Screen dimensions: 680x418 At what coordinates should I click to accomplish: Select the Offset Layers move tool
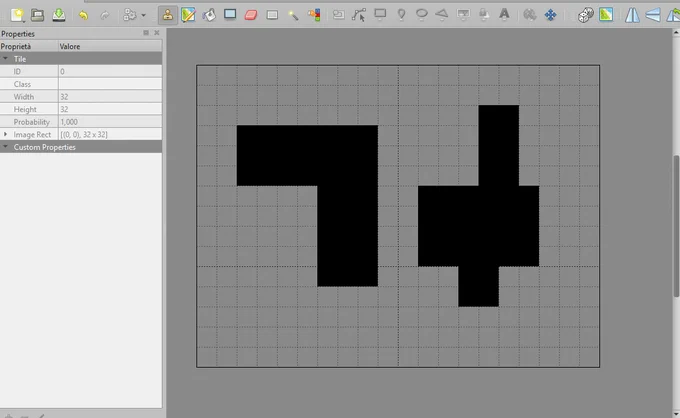pyautogui.click(x=550, y=15)
